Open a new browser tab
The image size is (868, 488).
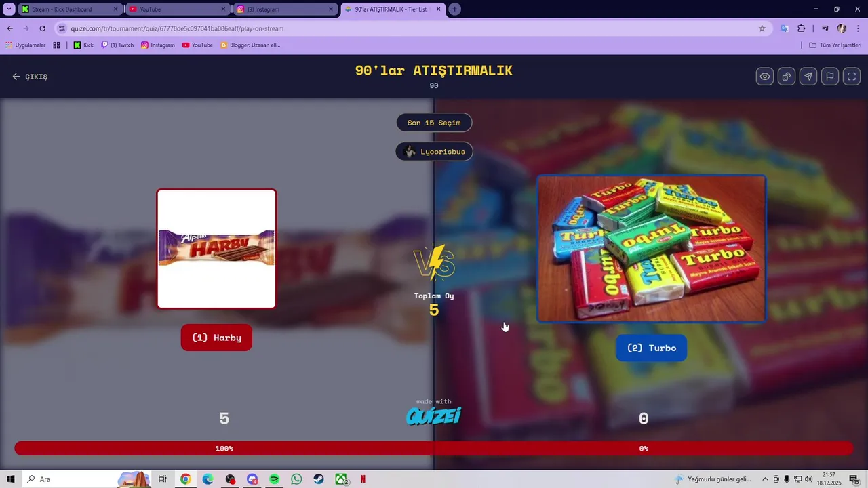(455, 9)
